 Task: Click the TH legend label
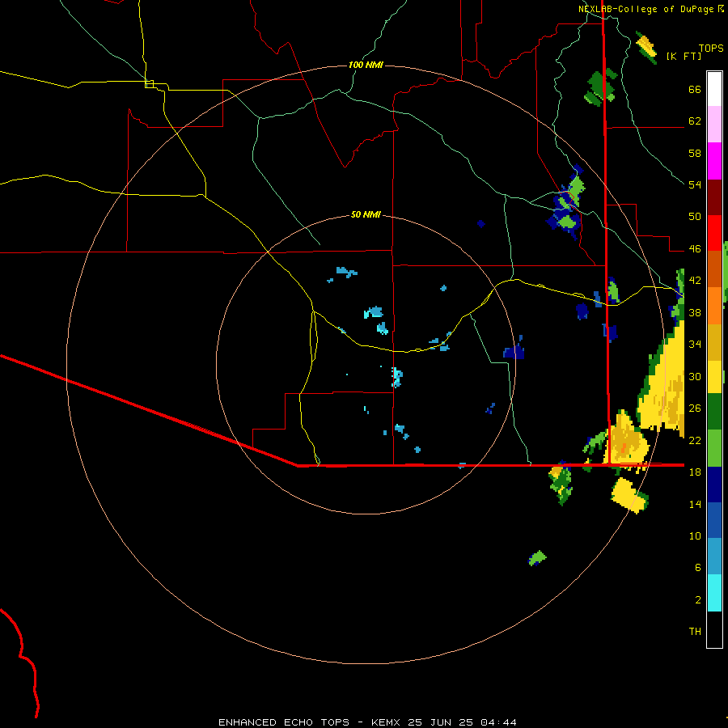pyautogui.click(x=695, y=632)
